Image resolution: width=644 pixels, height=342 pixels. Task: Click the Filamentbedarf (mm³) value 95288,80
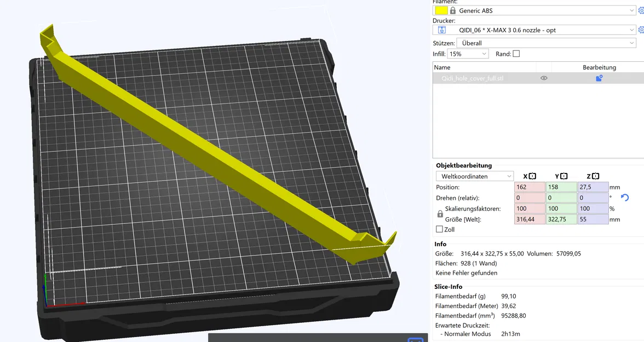click(x=514, y=316)
